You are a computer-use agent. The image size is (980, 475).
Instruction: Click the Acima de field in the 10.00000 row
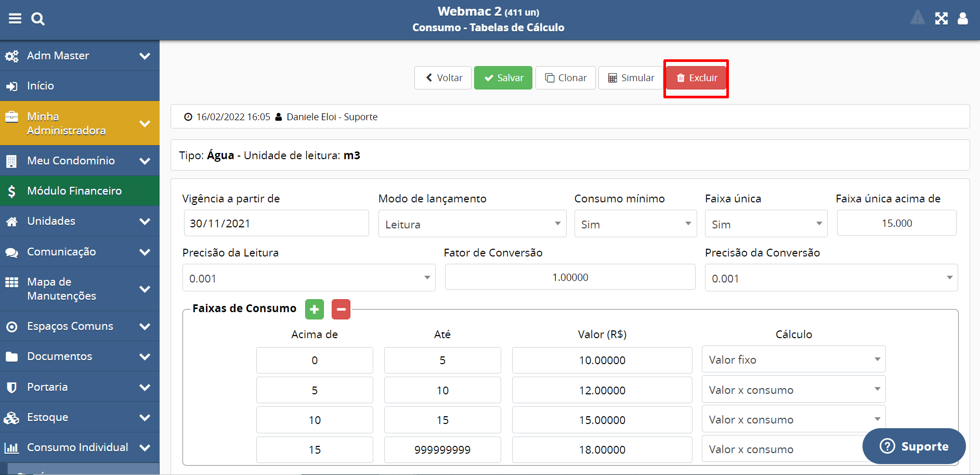[315, 360]
